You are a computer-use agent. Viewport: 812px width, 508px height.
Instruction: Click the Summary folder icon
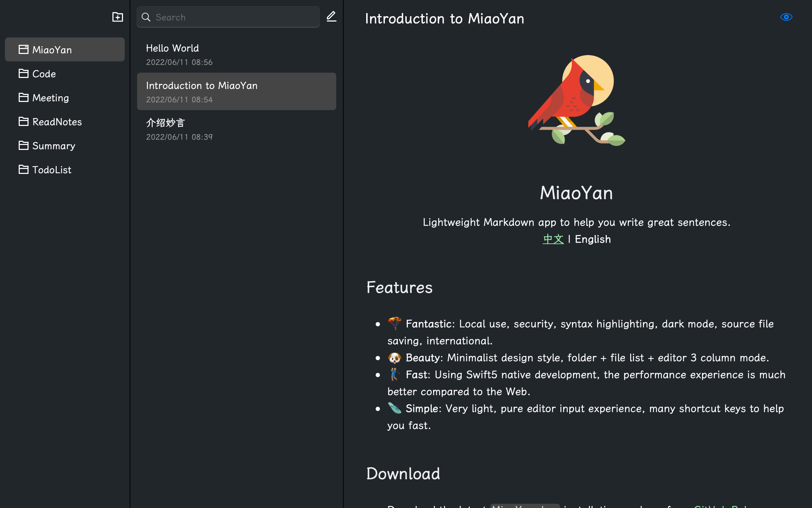coord(24,145)
